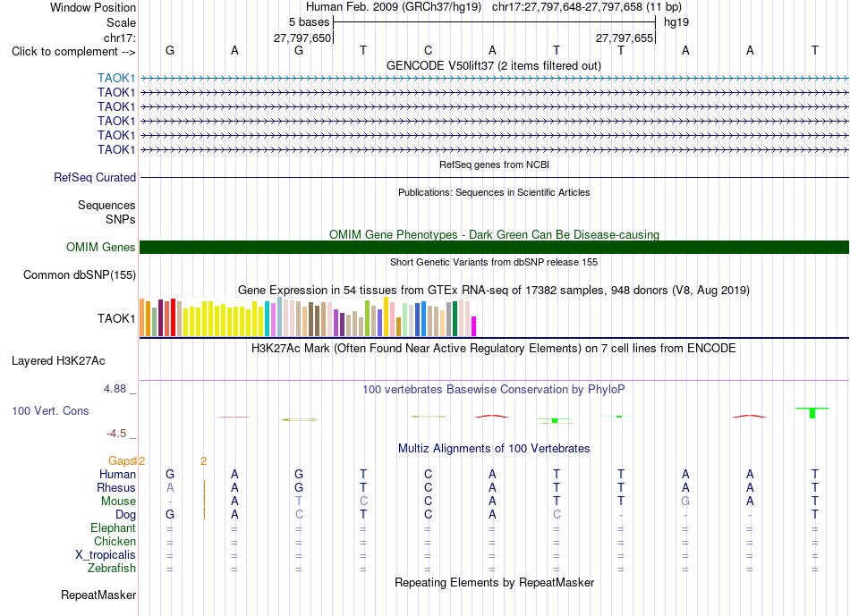Screen dimensions: 850x616
Task: Click the TAOK1 label beside the GTEx bars
Action: click(x=116, y=318)
